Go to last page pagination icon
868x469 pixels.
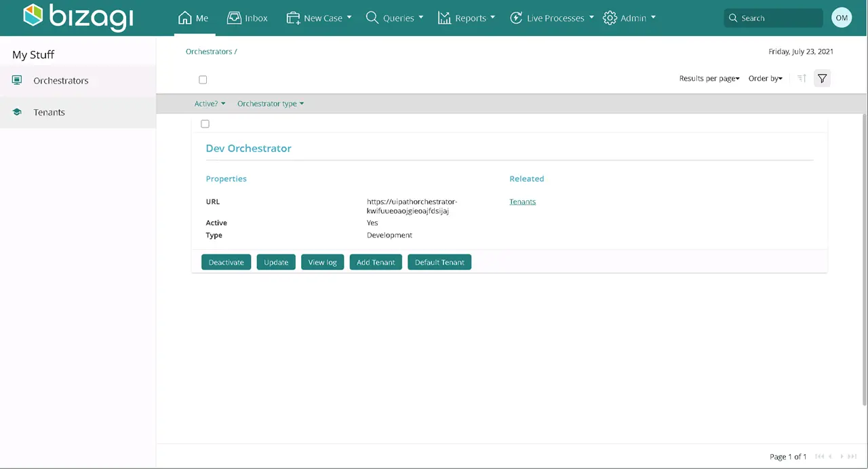pos(852,457)
